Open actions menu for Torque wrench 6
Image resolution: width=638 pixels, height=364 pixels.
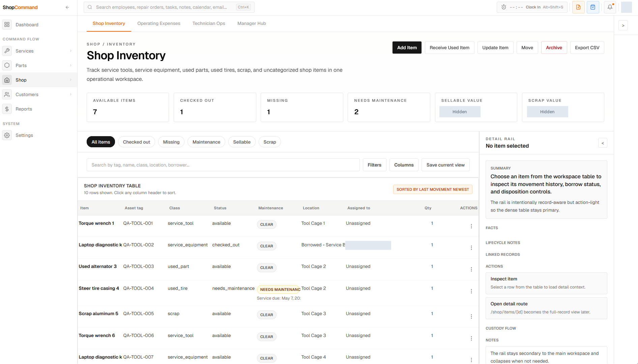[x=471, y=338]
